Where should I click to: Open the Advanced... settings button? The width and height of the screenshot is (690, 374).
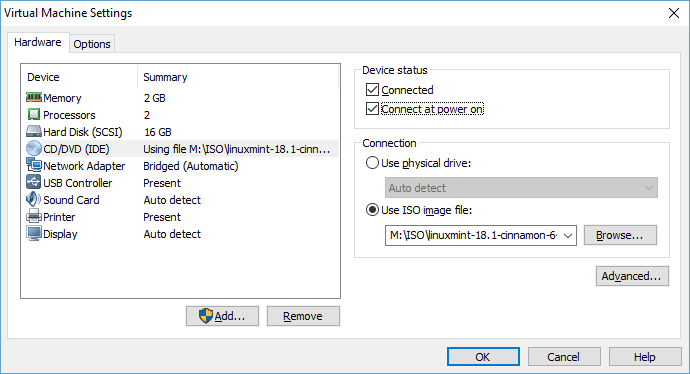coord(632,276)
